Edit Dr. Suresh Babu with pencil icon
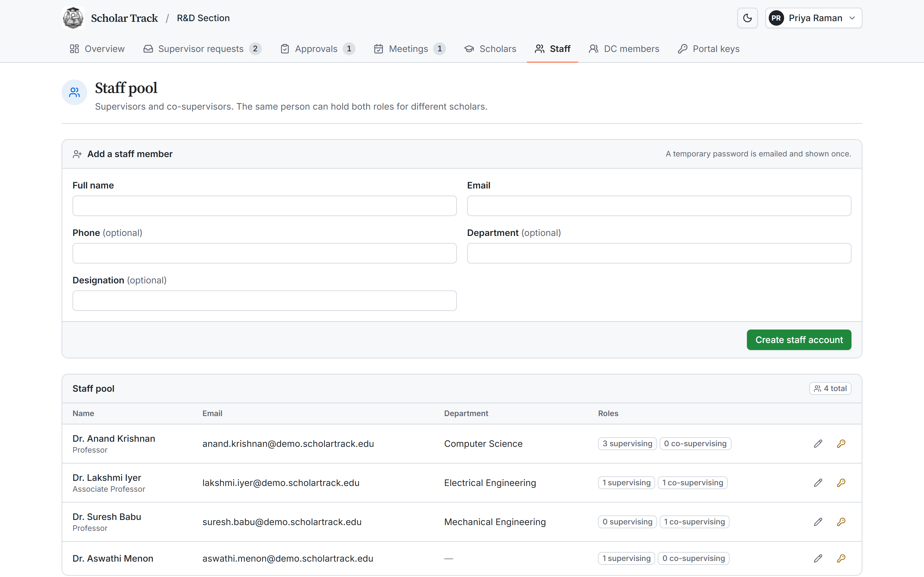924x577 pixels. coord(818,522)
